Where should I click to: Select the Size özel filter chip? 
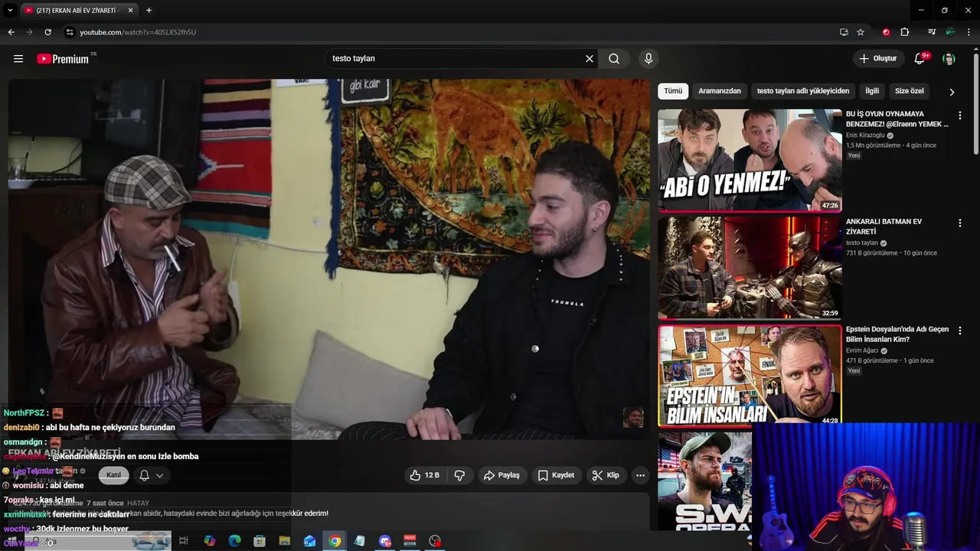point(910,91)
